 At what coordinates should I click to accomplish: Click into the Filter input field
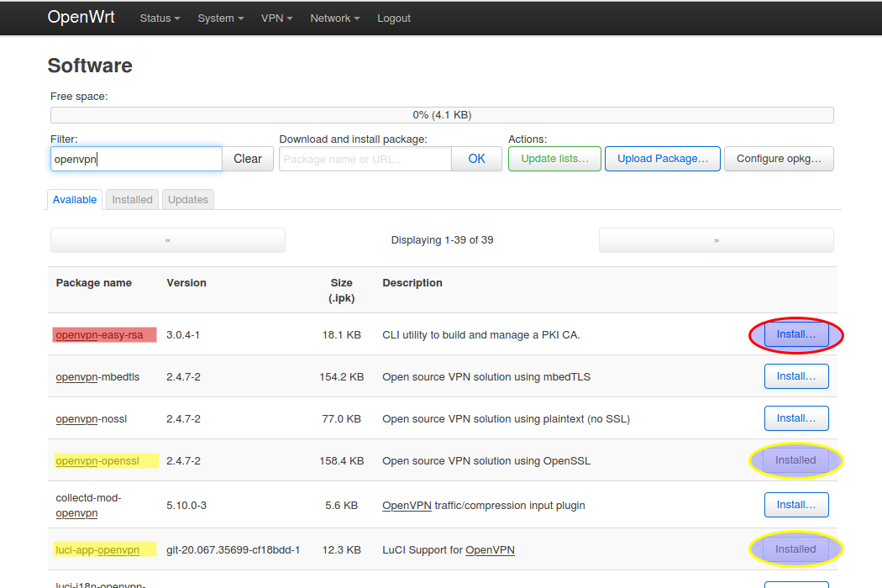[136, 159]
